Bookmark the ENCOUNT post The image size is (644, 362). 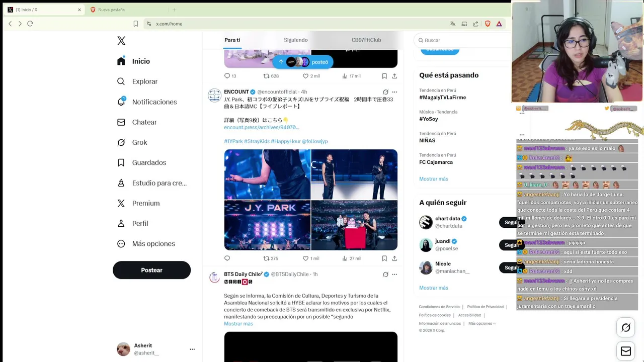pos(384,258)
